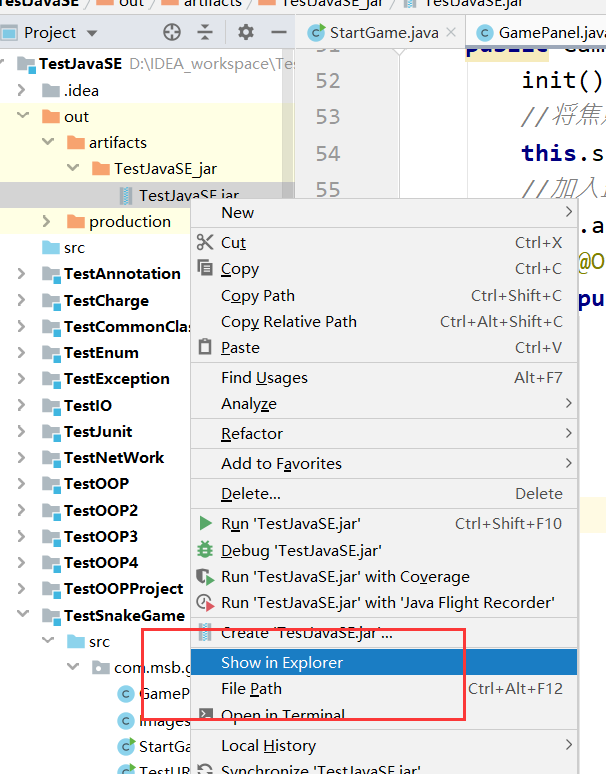606x774 pixels.
Task: Open the Analyze submenu
Action: [383, 404]
